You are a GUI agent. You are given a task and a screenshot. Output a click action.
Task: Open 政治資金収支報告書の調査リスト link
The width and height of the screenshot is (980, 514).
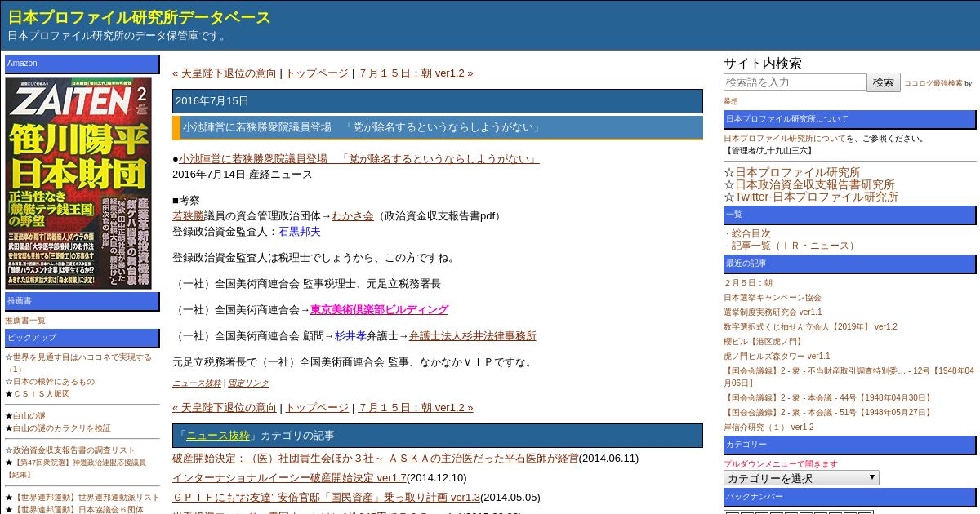click(x=74, y=450)
